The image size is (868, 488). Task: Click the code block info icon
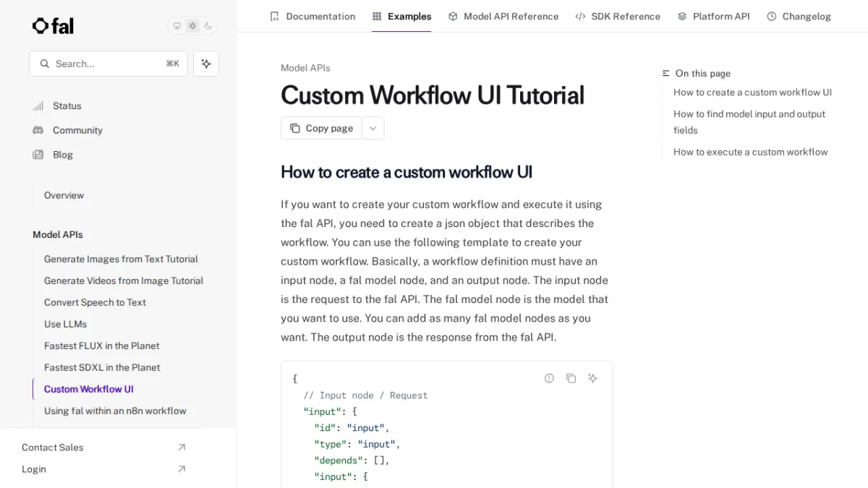pyautogui.click(x=549, y=378)
